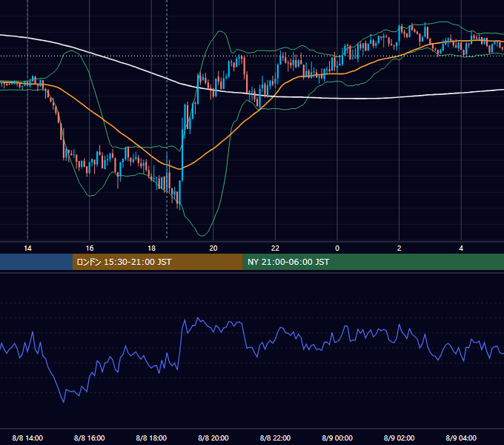Click the 8/8 16:00 label on the lower axis
This screenshot has height=445, width=504.
point(90,438)
